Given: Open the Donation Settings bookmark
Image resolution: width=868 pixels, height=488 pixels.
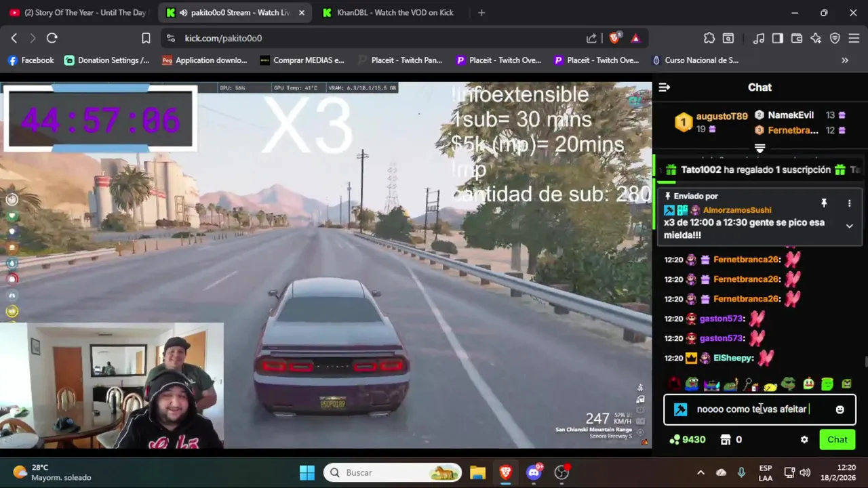Looking at the screenshot, I should (106, 60).
